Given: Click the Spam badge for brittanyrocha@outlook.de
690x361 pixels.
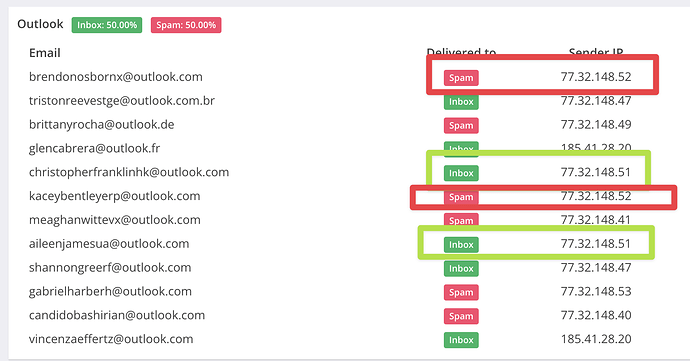Looking at the screenshot, I should click(461, 125).
